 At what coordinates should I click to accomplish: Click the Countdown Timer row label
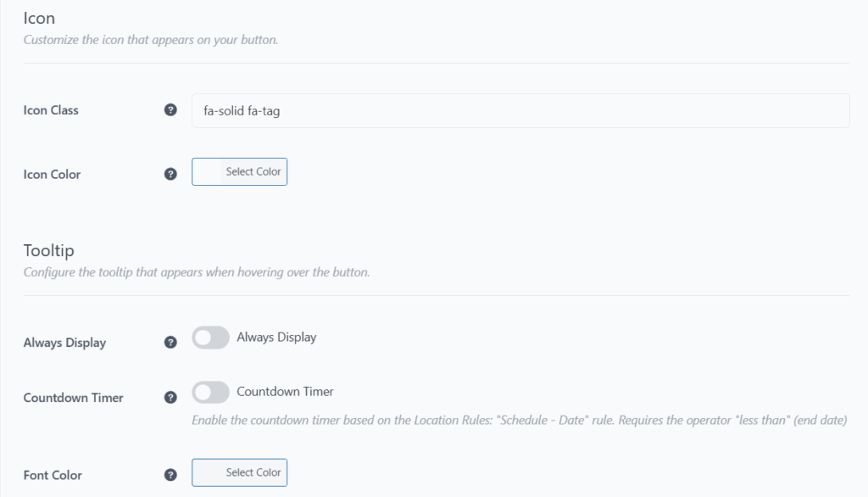pos(73,397)
